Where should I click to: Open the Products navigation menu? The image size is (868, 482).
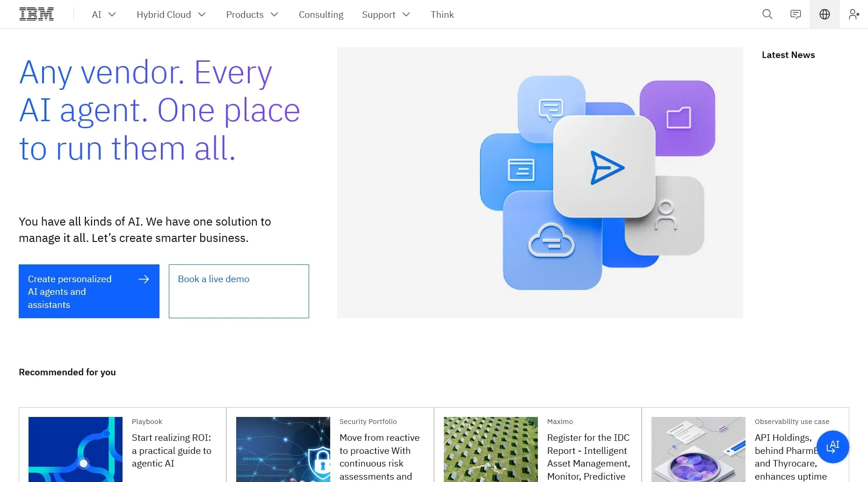pyautogui.click(x=252, y=15)
